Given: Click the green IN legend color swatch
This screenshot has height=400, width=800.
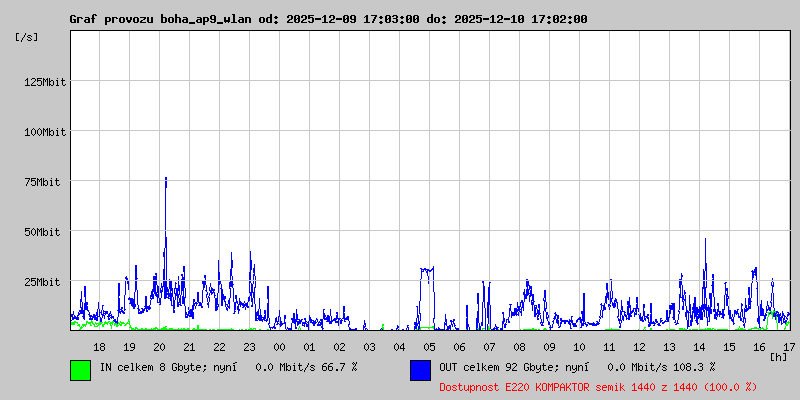Looking at the screenshot, I should pos(81,370).
